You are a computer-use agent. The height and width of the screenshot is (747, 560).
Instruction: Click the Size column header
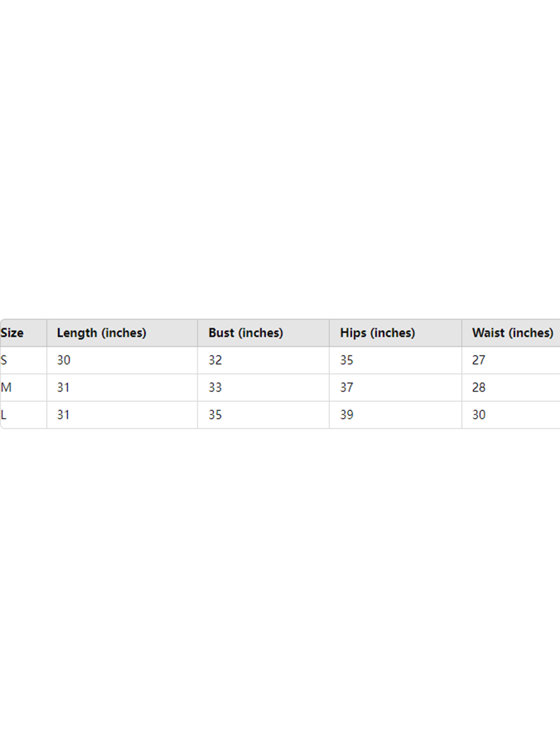pos(12,333)
